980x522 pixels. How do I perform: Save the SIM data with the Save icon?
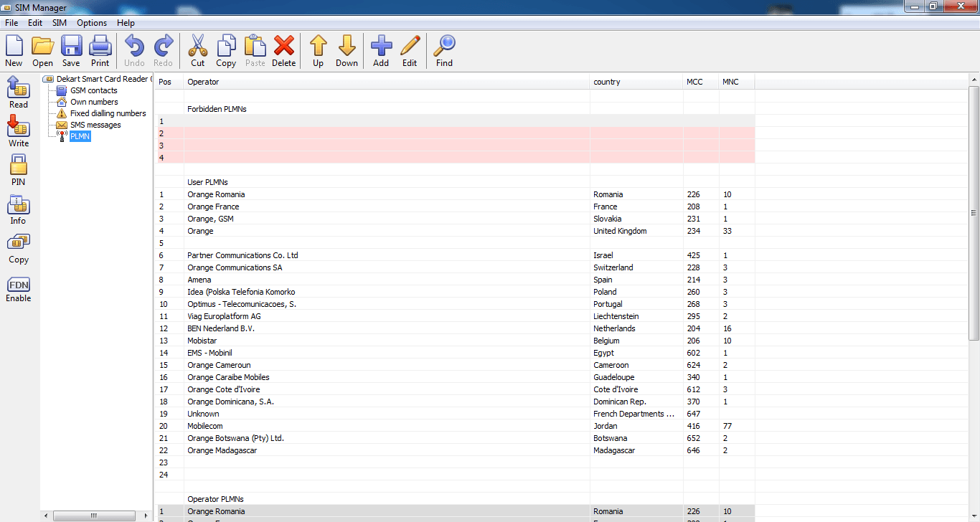[x=70, y=50]
